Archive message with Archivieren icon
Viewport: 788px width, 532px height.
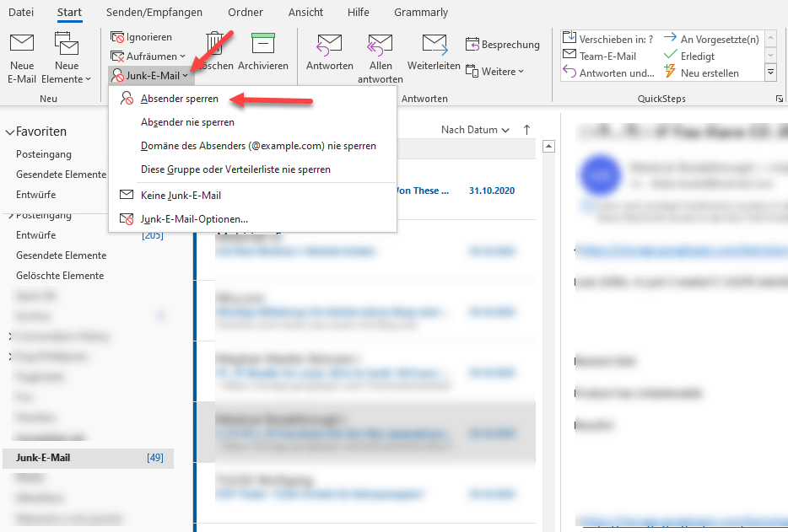pos(263,52)
